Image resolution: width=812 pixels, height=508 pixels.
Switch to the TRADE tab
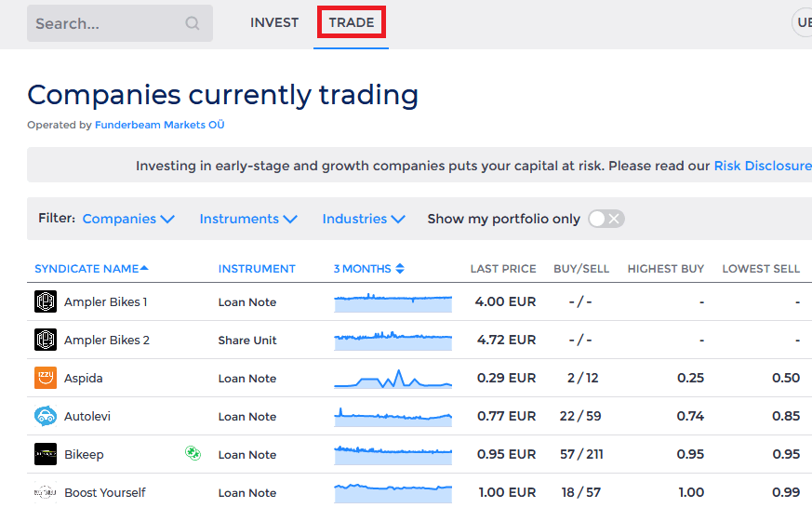[351, 22]
